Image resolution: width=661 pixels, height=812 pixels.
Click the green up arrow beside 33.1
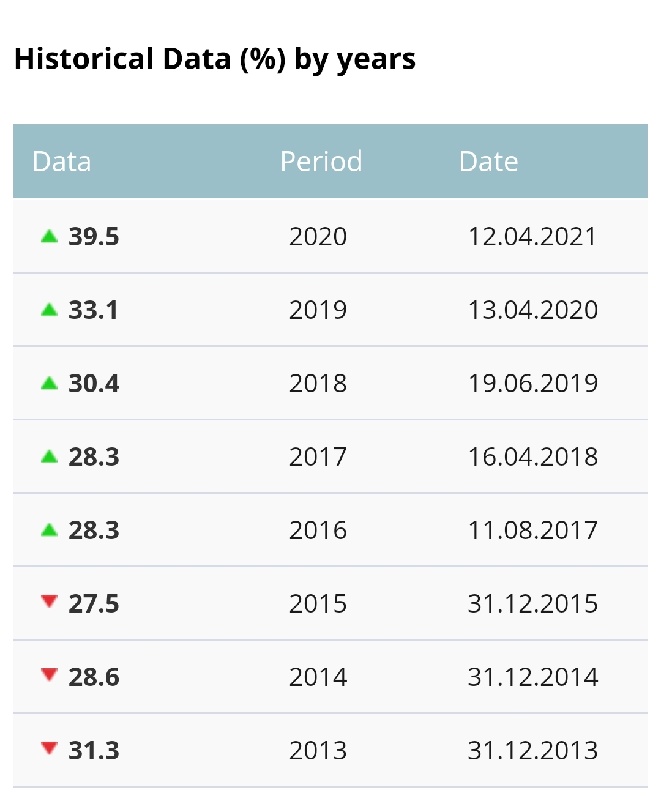tap(49, 310)
